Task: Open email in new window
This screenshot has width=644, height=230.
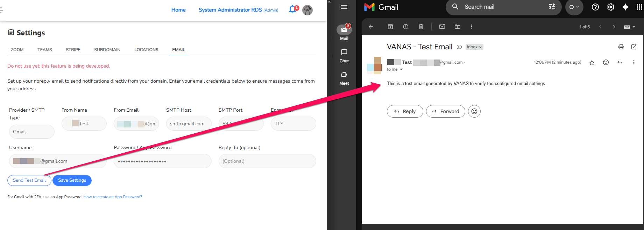Action: (634, 47)
